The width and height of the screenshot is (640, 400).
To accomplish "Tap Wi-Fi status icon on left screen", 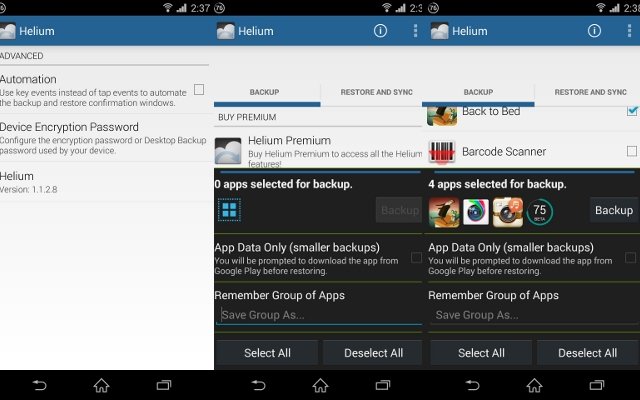I will click(x=167, y=7).
